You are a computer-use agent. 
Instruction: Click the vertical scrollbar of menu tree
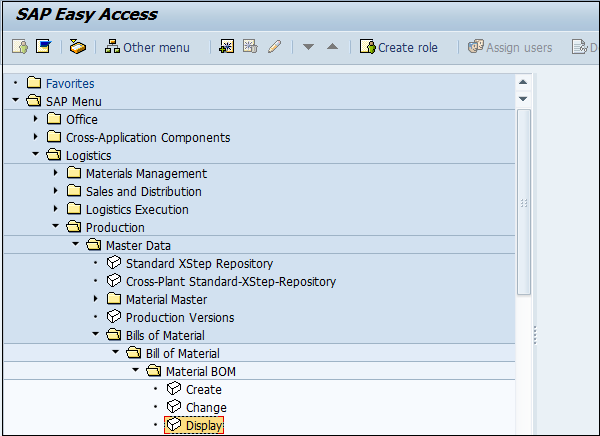(524, 202)
